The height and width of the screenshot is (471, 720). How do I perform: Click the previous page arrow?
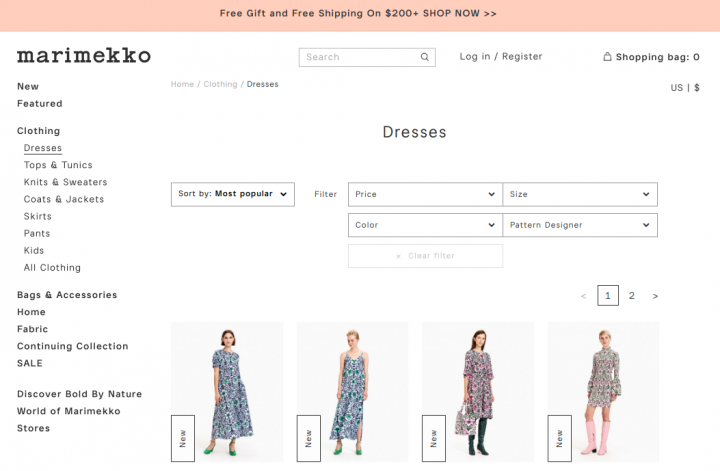click(583, 296)
